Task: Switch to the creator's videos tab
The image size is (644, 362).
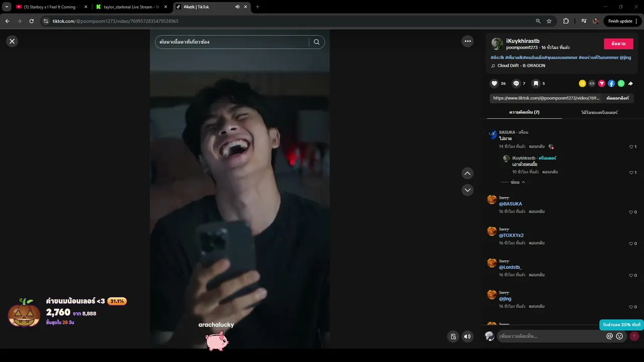Action: coord(599,112)
